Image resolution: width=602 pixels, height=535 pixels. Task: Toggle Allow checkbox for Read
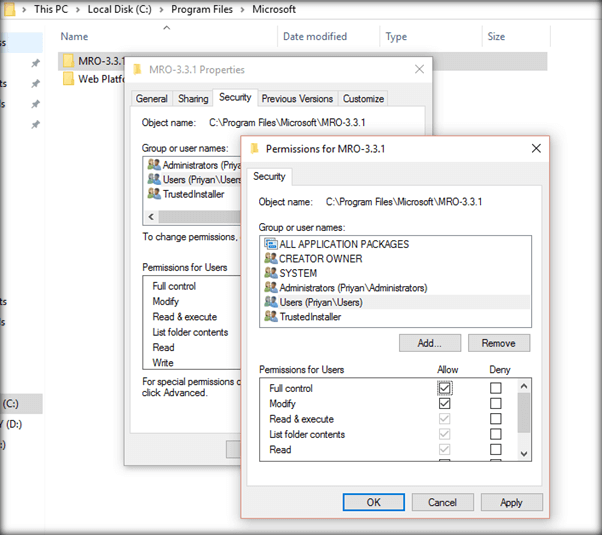coord(444,449)
